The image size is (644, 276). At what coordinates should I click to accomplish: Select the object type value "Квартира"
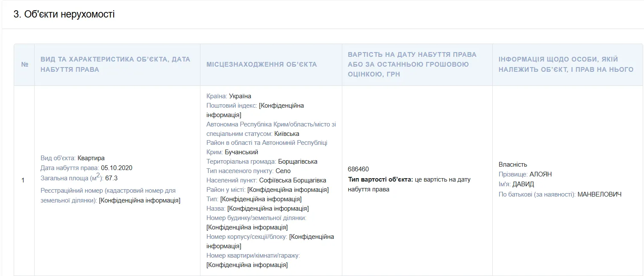[91, 158]
